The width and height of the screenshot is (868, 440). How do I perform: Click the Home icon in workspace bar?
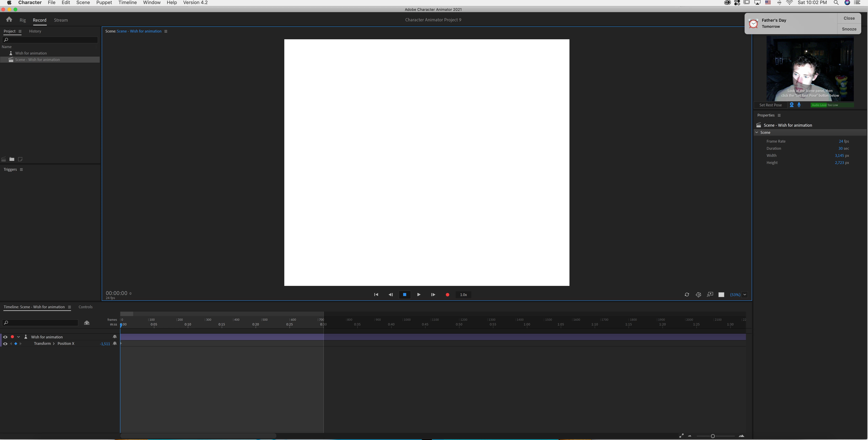(x=9, y=19)
